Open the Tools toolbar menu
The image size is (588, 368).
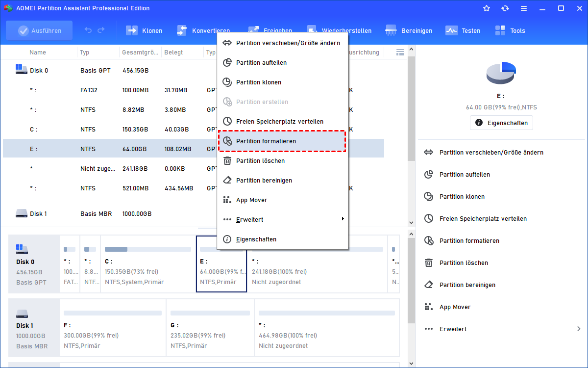point(510,30)
